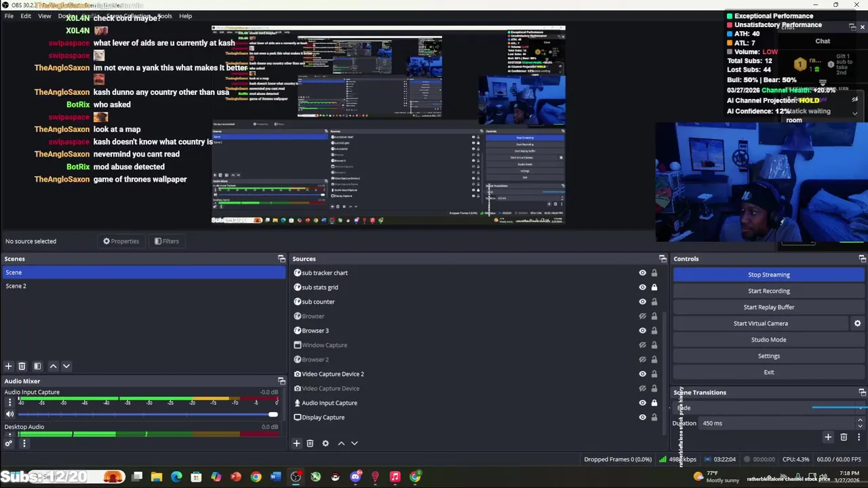Move the selected scene down in Scenes toolbar
The width and height of the screenshot is (868, 488).
66,366
